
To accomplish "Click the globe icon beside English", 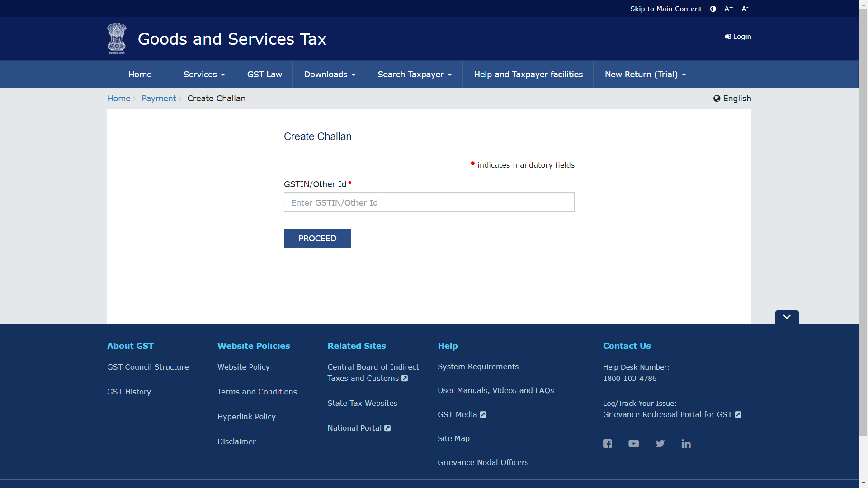I will tap(717, 99).
